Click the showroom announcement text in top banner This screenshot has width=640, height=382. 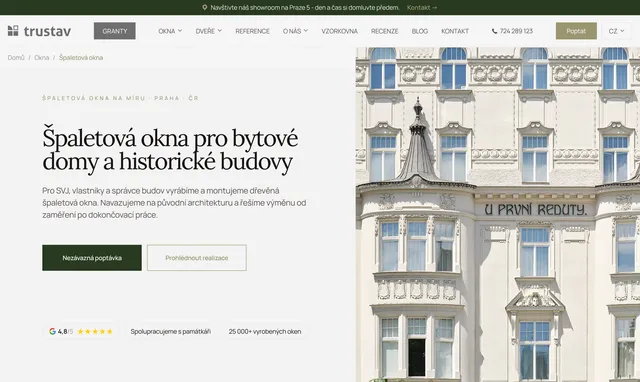click(305, 7)
